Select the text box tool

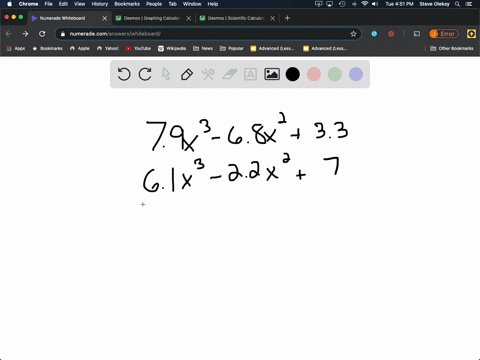point(250,74)
